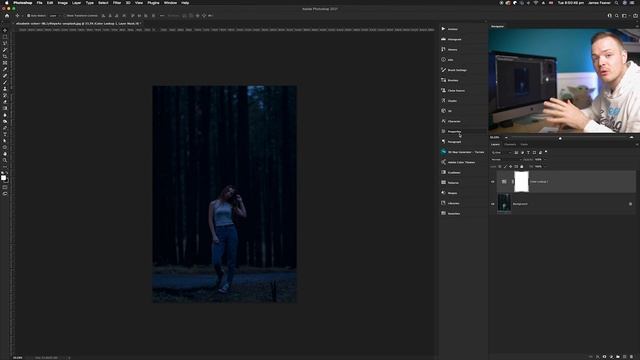Switch to the Paths tab

point(524,144)
